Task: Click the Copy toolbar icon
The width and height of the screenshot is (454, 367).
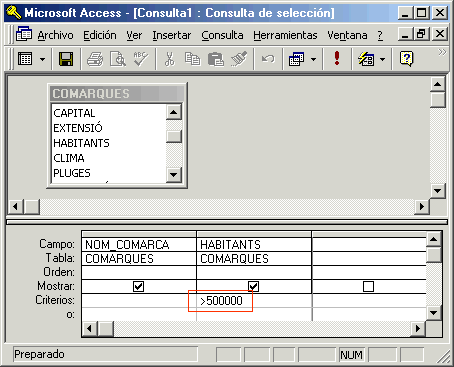Action: (192, 59)
